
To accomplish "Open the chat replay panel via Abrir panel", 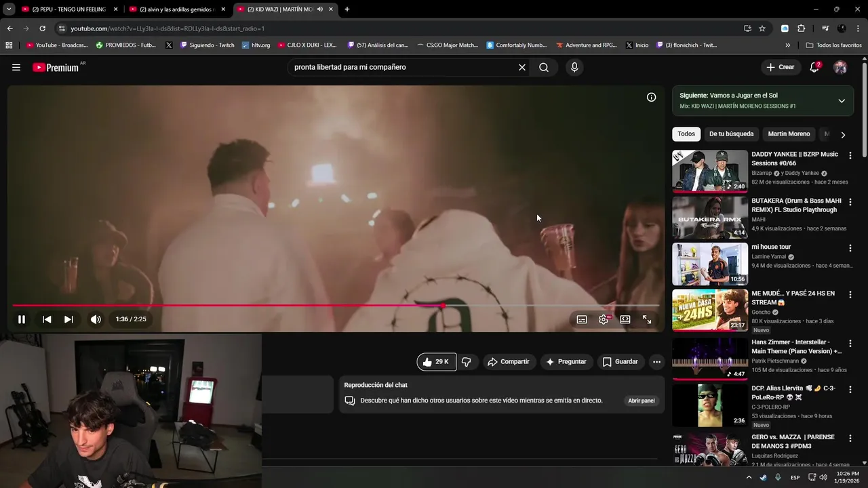I will (642, 401).
